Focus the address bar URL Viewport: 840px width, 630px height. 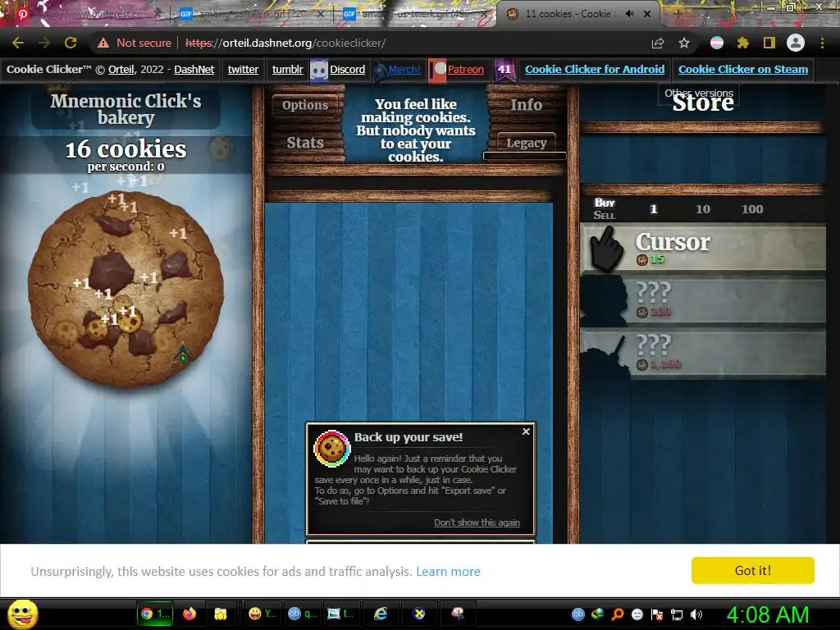click(x=285, y=43)
